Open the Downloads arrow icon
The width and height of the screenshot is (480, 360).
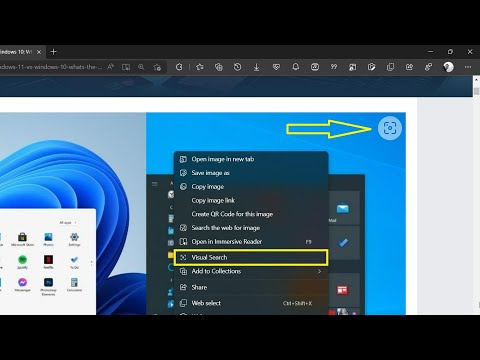pos(256,67)
